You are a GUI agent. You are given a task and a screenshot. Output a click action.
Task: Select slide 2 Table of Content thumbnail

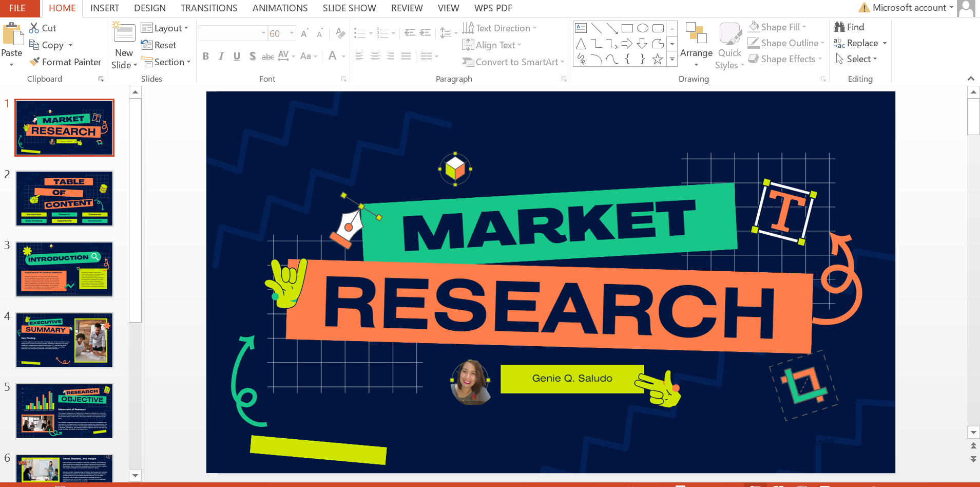[x=64, y=198]
